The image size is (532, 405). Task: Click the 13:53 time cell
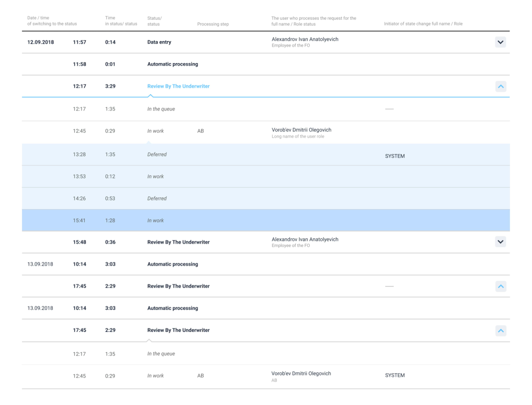point(79,177)
